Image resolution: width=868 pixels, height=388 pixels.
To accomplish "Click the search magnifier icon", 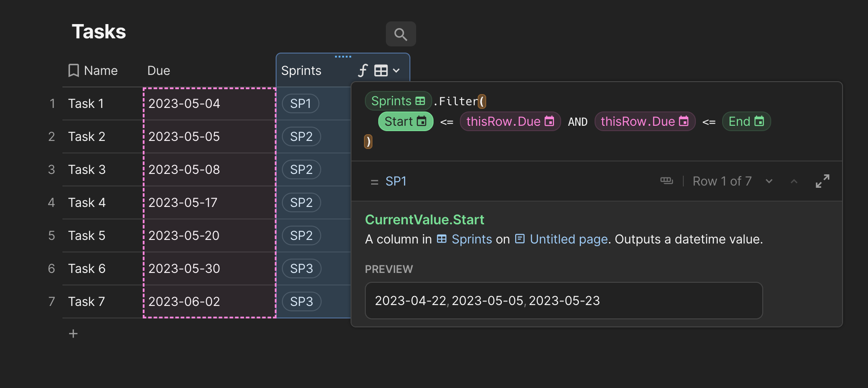I will pos(401,34).
